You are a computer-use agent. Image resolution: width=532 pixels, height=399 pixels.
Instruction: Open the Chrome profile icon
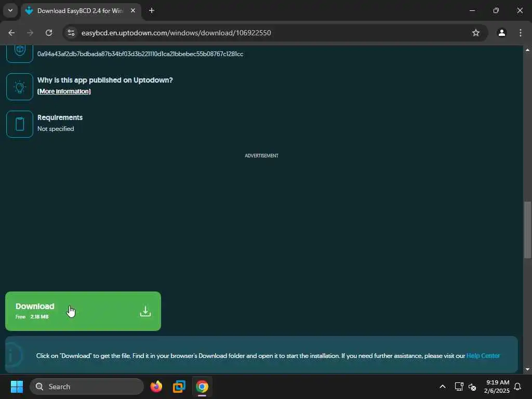502,33
